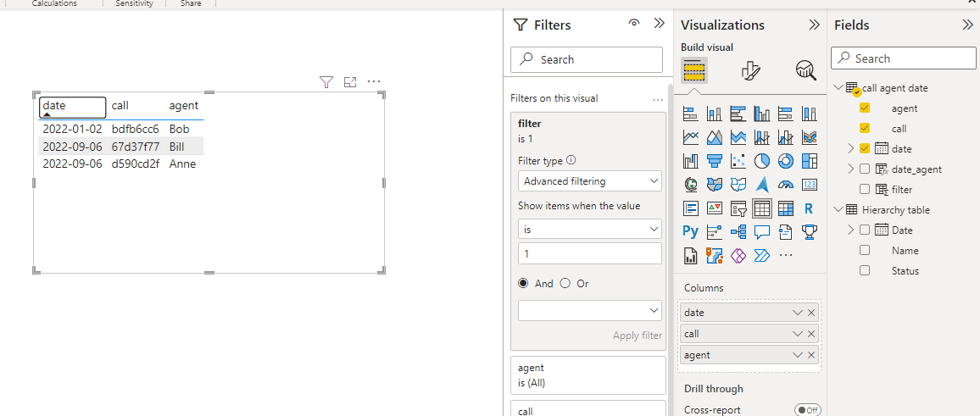Select the scatter chart visualization
Screen dimensions: 980x416
(x=738, y=161)
